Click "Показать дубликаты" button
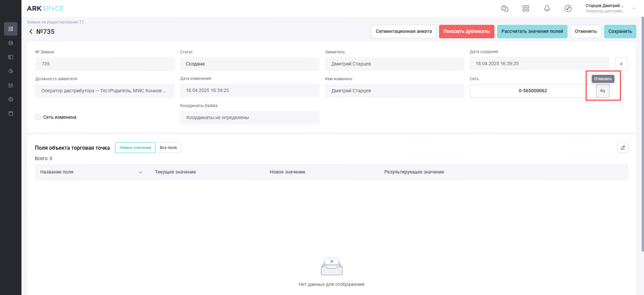This screenshot has width=644, height=295. (466, 31)
